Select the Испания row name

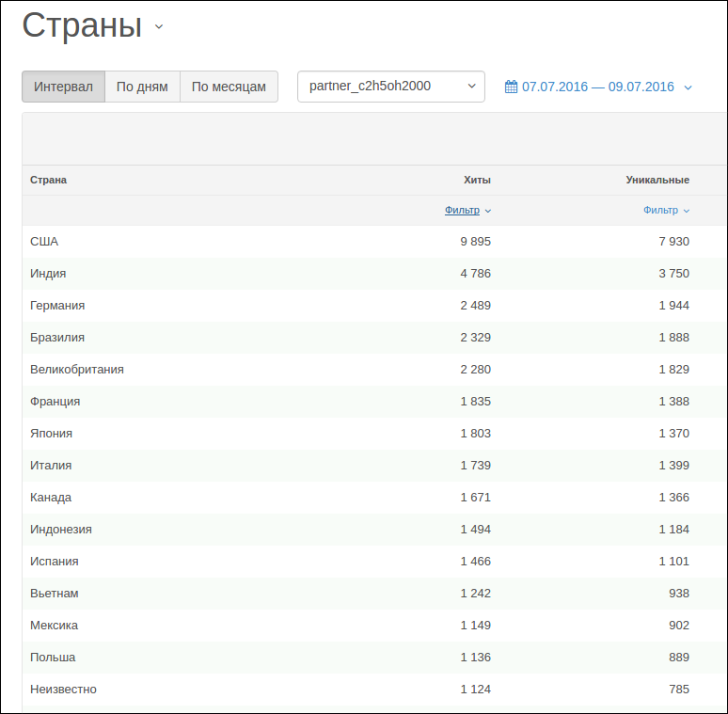tap(54, 562)
